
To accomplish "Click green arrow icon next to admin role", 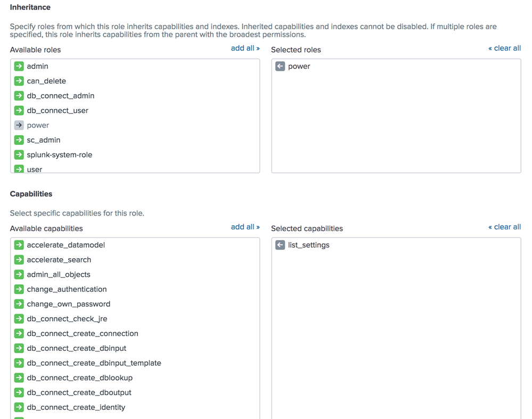I will pyautogui.click(x=19, y=67).
